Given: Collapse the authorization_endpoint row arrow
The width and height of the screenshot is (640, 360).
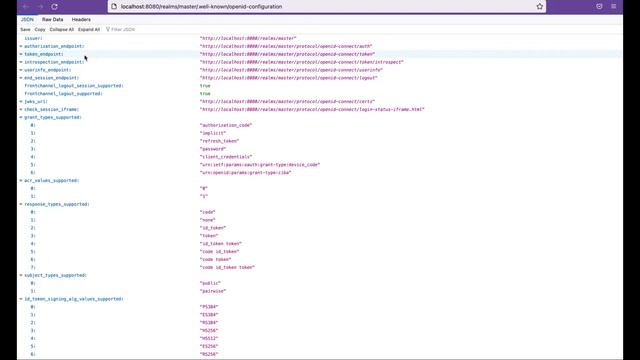Looking at the screenshot, I should (21, 46).
